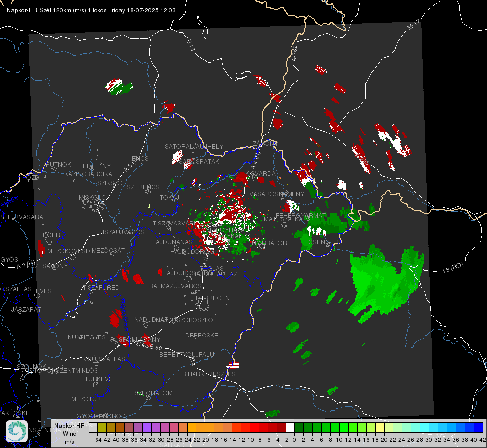The height and width of the screenshot is (448, 487).
Task: Click the MISKOLC city label
Action: click(x=92, y=198)
